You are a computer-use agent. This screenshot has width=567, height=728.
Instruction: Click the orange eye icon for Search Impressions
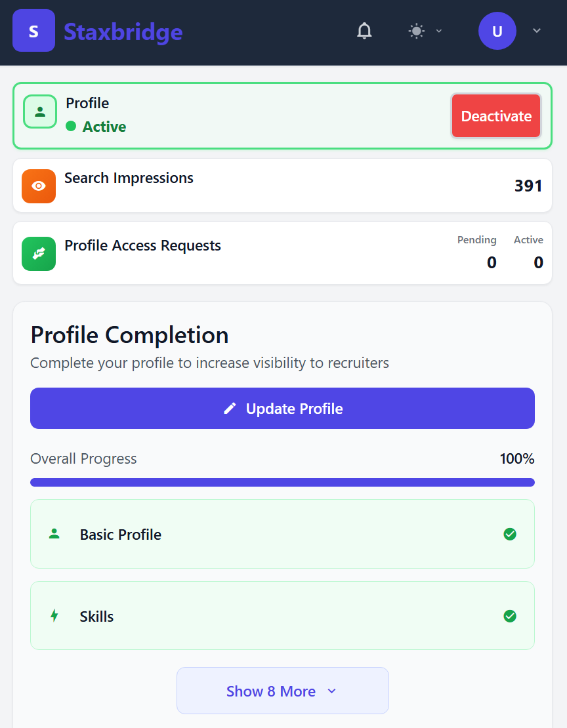click(x=39, y=186)
